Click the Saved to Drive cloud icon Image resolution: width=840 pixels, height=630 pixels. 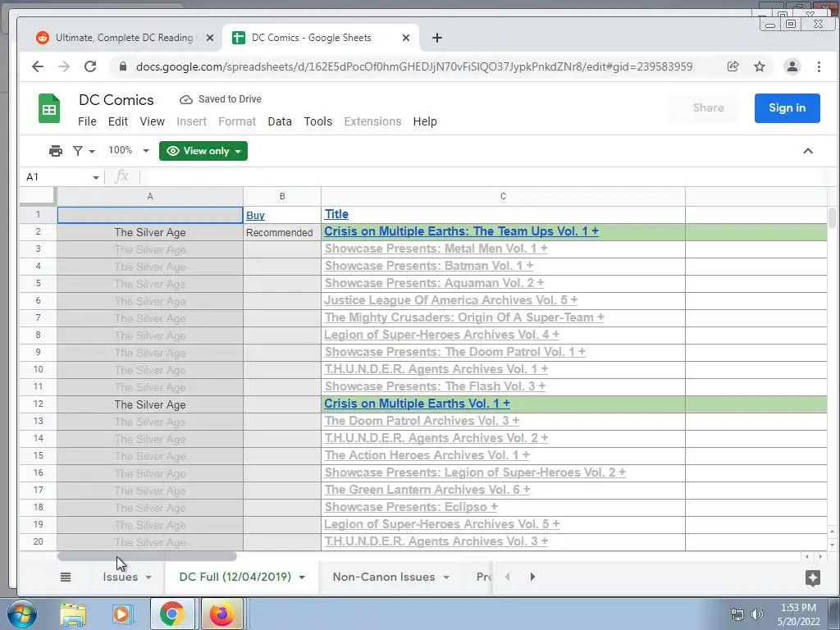(x=186, y=99)
